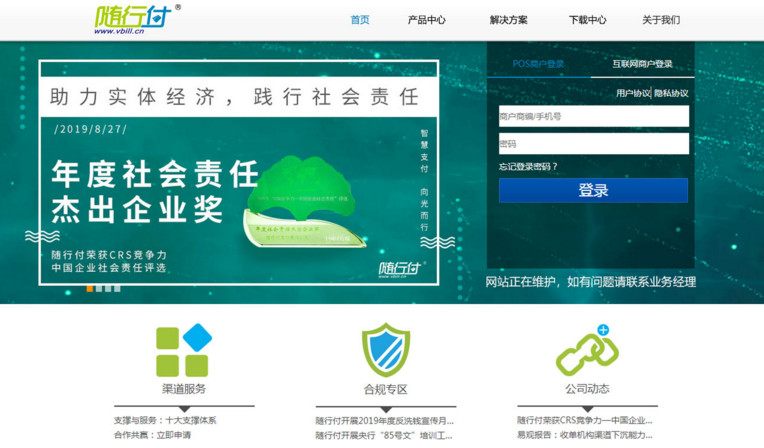Viewport: 764px width, 448px height.
Task: Click the 忘记登录密码 link
Action: tap(529, 167)
